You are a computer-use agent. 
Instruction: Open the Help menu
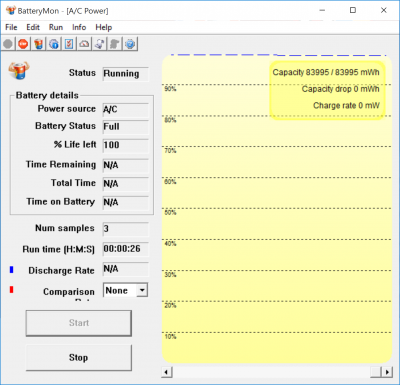click(104, 27)
